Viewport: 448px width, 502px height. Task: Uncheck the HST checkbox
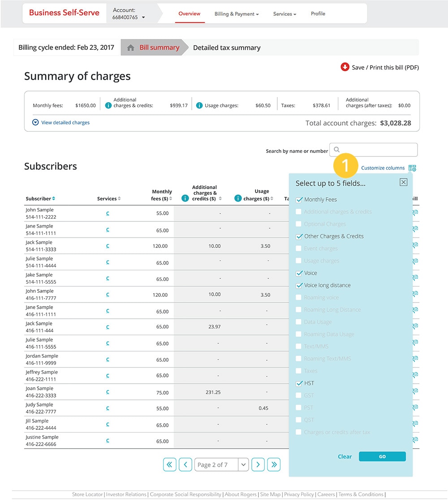coord(299,383)
